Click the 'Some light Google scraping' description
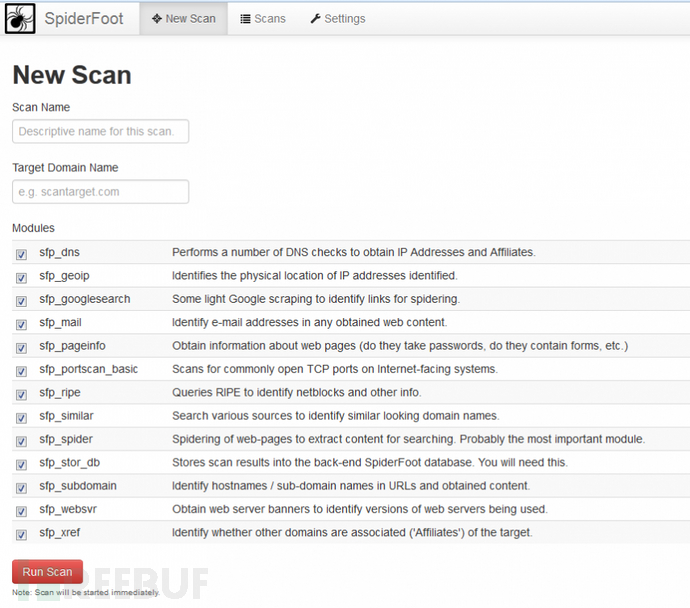This screenshot has height=608, width=690. (x=316, y=299)
